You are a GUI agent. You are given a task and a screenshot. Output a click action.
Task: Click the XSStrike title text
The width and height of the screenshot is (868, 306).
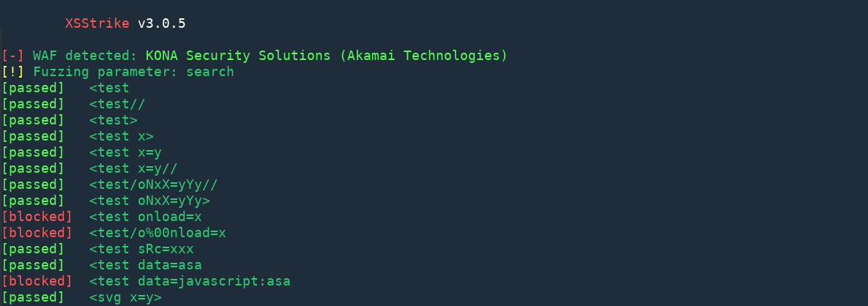click(x=97, y=23)
